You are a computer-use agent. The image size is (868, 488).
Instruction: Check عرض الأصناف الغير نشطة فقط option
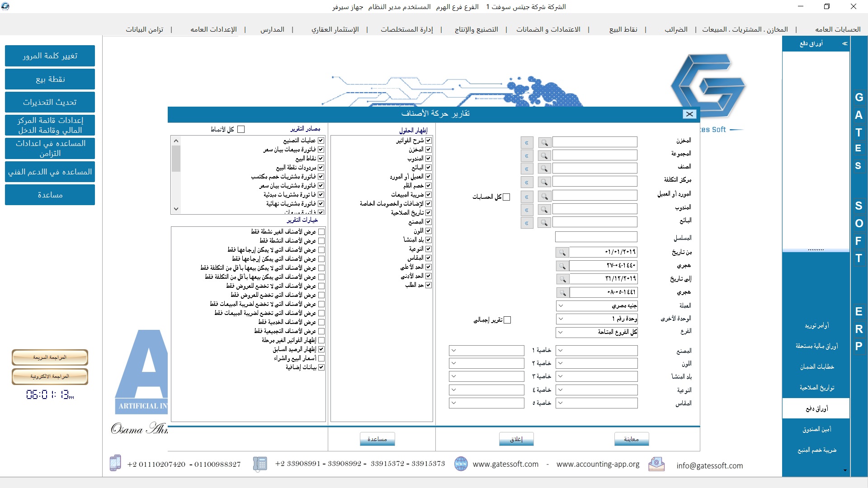[321, 232]
